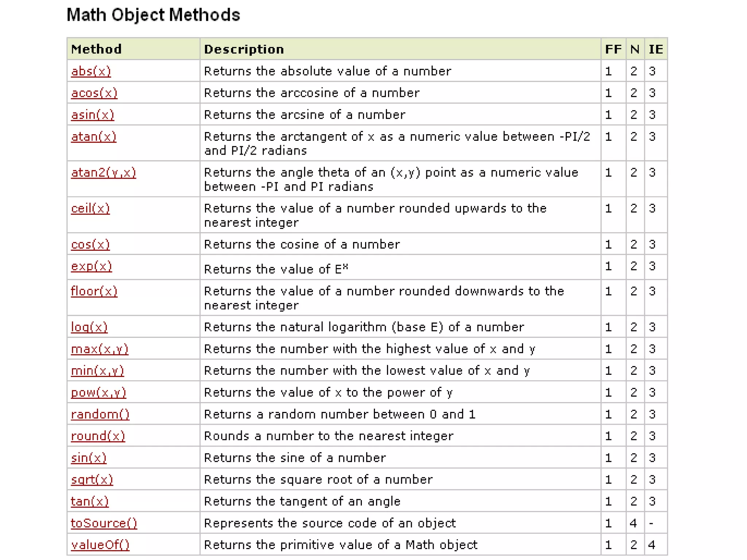The height and width of the screenshot is (560, 747).
Task: Click the tan(x) link
Action: (x=90, y=502)
